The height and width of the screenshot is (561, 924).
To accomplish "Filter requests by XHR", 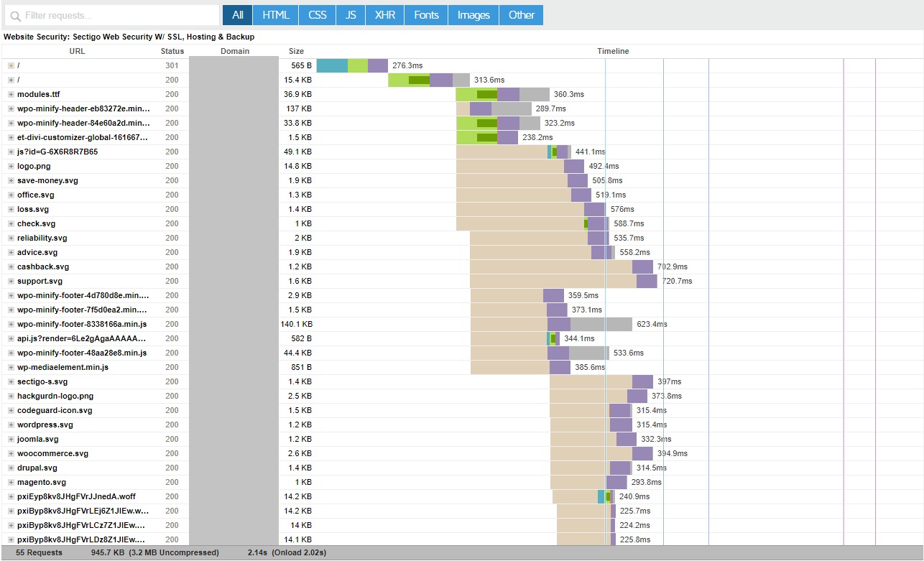I will click(x=384, y=15).
